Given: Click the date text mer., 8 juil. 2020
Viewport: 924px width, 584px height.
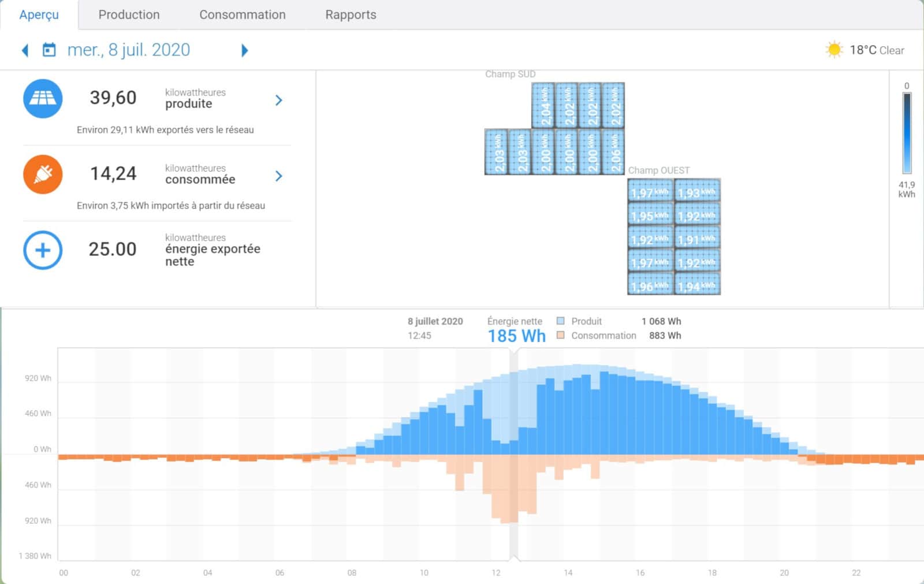Looking at the screenshot, I should pos(129,50).
